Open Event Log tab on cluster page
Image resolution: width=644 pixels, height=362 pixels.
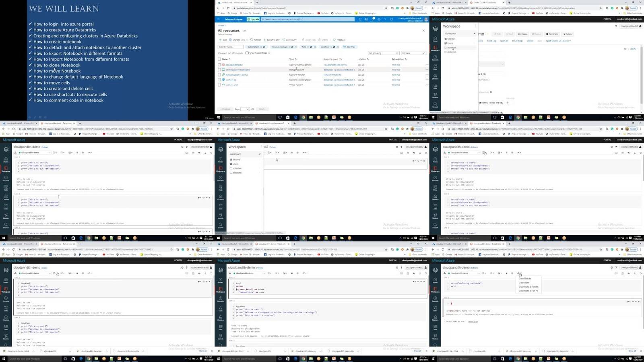pos(491,41)
